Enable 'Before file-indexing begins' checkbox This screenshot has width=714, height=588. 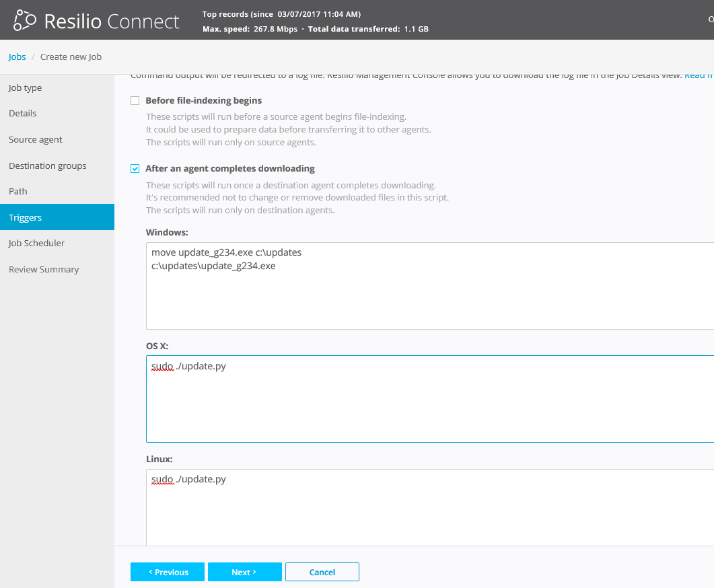point(135,101)
